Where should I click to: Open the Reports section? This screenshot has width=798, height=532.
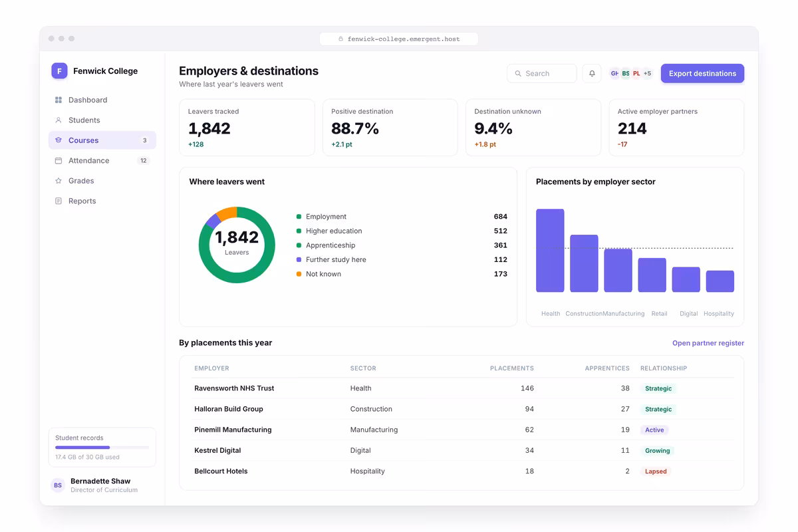102,201
